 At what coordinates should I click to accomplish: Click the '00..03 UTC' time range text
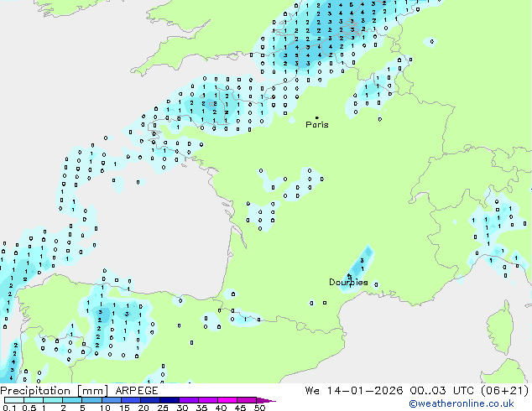tap(441, 391)
